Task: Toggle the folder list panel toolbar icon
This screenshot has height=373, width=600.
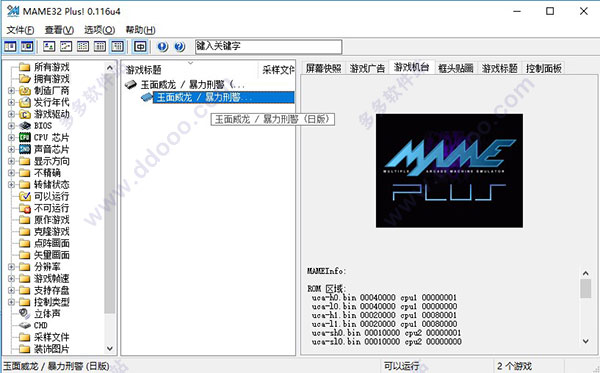Action: point(10,47)
